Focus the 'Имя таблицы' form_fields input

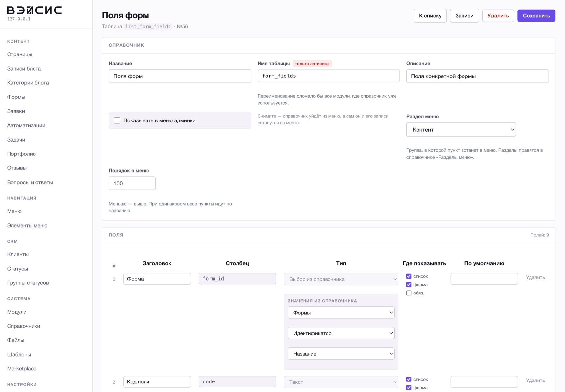click(328, 76)
